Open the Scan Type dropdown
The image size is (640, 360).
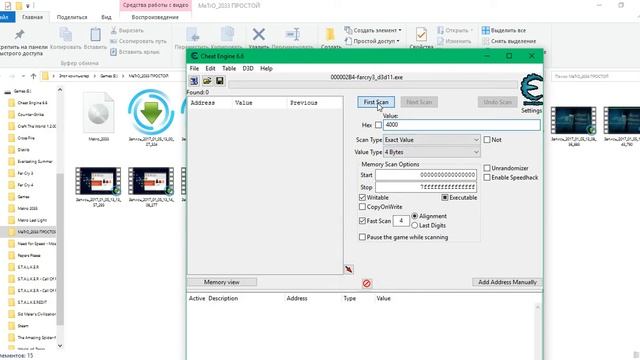[x=431, y=140]
